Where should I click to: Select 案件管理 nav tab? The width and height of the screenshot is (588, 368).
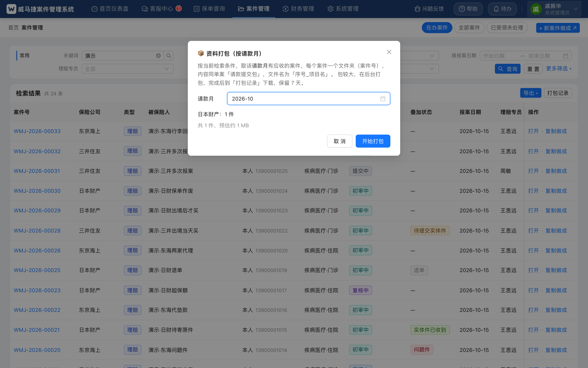[254, 9]
